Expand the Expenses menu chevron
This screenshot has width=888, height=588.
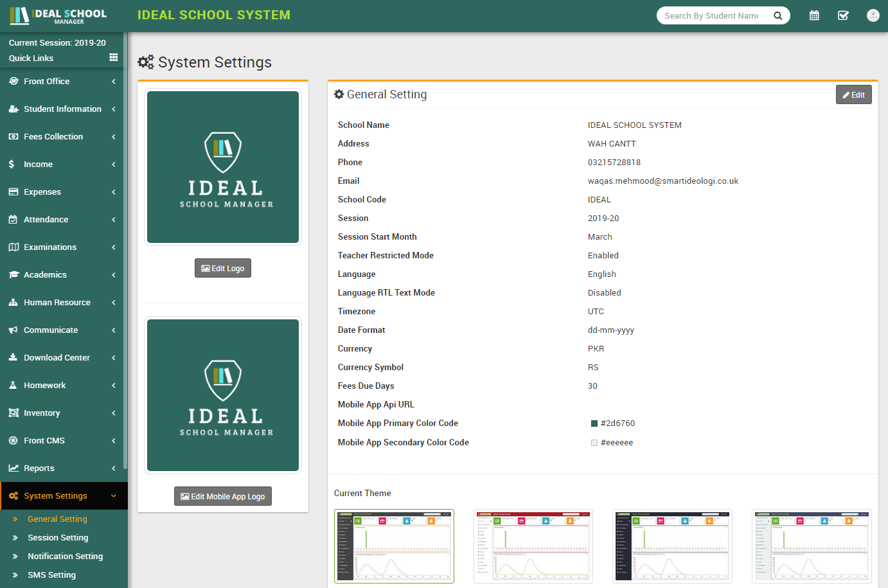[x=114, y=192]
